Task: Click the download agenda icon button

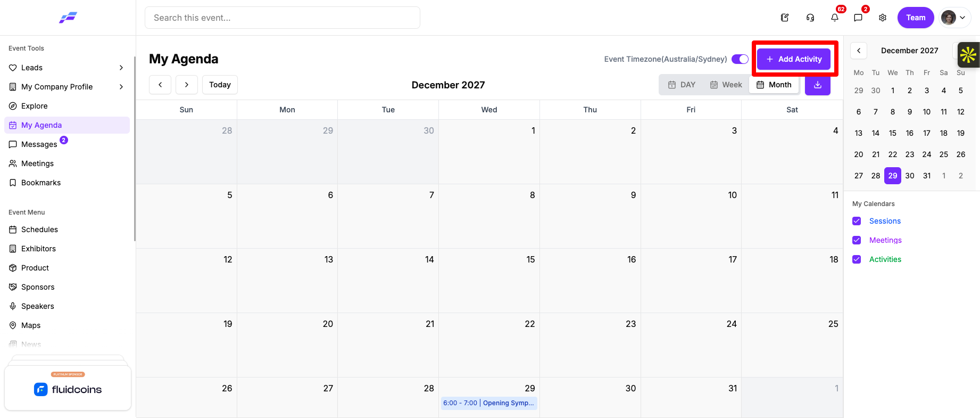Action: point(818,85)
